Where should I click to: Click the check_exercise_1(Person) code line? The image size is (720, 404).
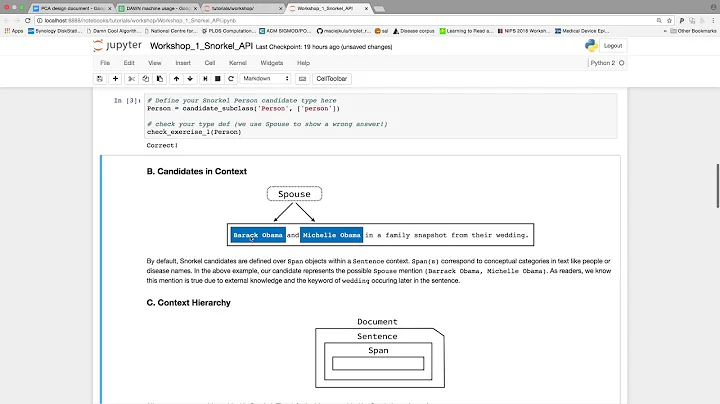(194, 132)
